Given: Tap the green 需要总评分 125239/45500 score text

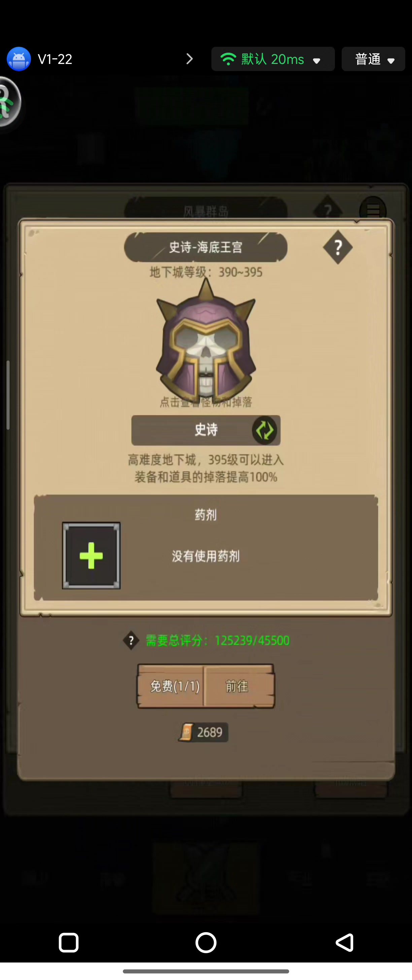Looking at the screenshot, I should [217, 641].
